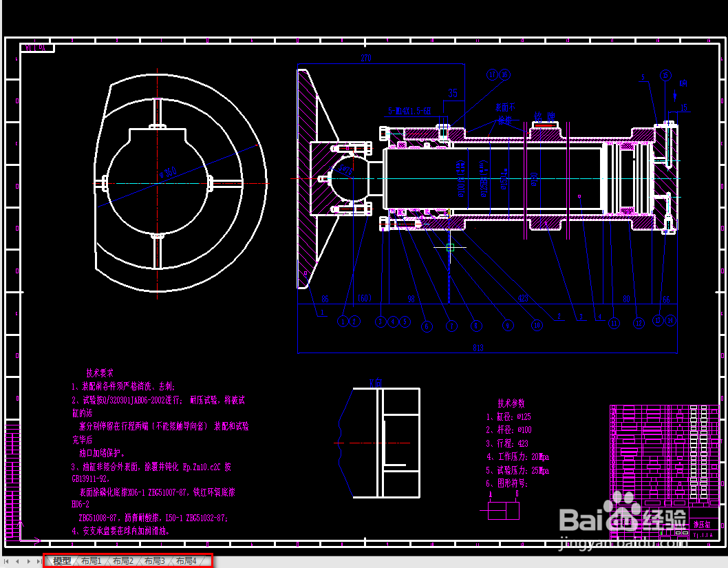Click the next tab arrow
728x568 pixels.
(x=28, y=562)
